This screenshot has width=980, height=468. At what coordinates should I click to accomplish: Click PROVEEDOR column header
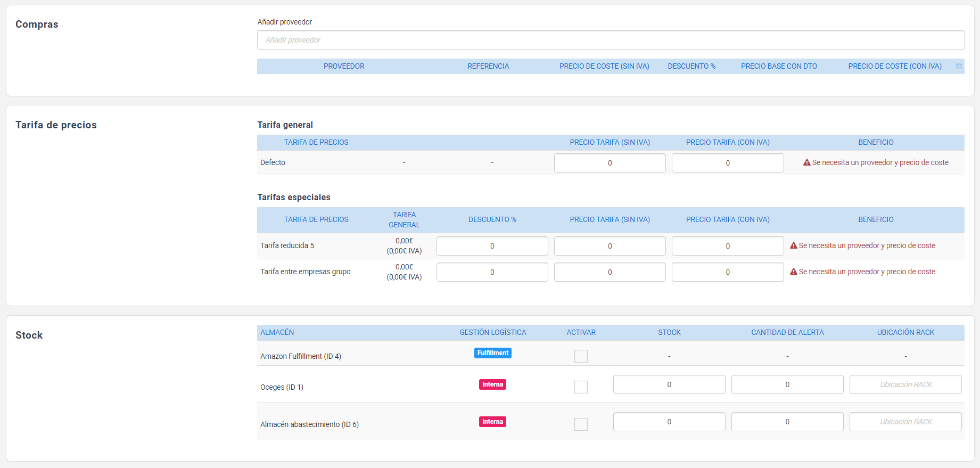pyautogui.click(x=344, y=66)
